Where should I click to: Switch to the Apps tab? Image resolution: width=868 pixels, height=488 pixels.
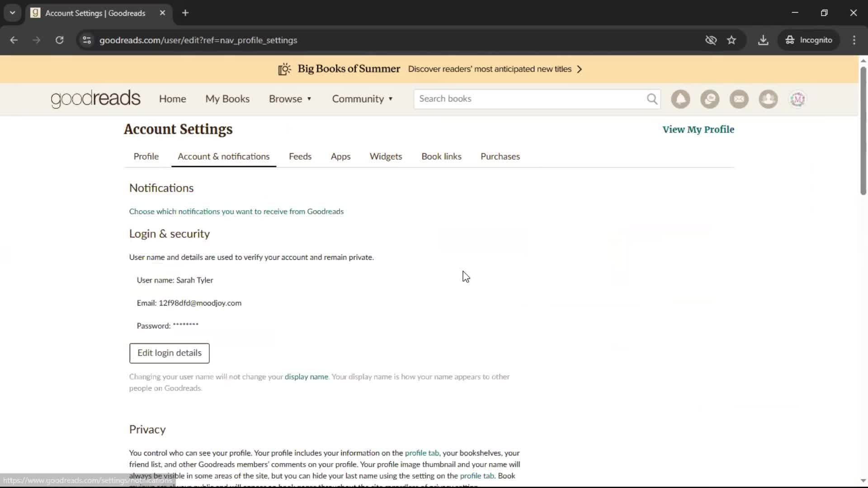coord(340,156)
